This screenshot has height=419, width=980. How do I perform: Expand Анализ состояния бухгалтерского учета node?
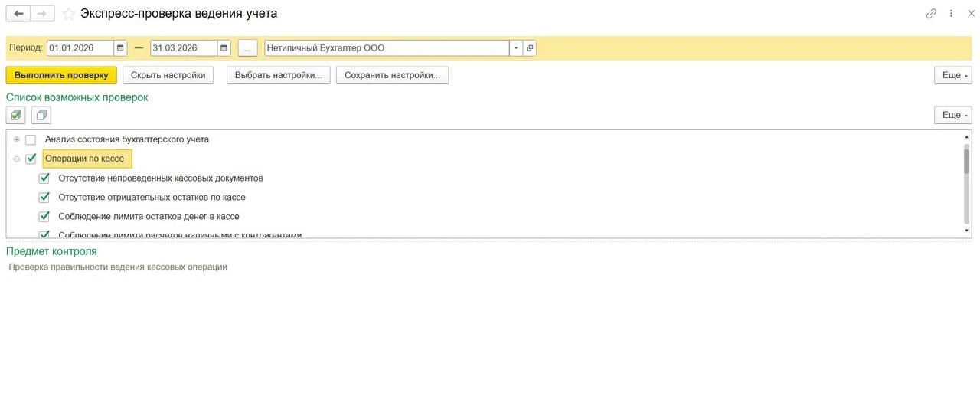[17, 139]
